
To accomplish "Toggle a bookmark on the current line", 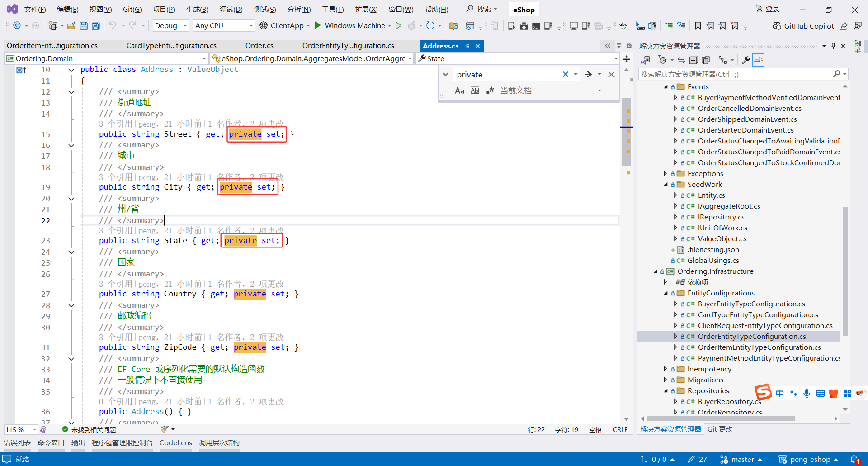I will point(698,26).
